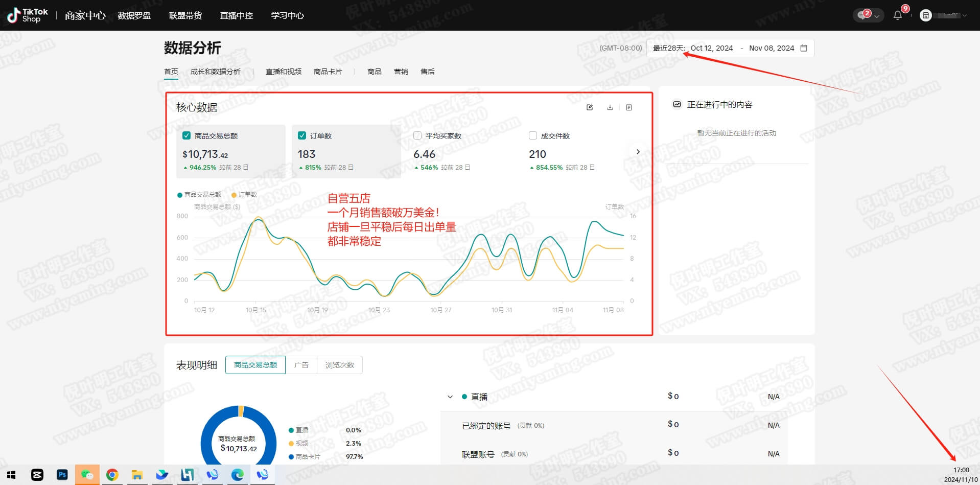This screenshot has height=485, width=980.
Task: Click the 946.25% growth value
Action: [x=203, y=168]
